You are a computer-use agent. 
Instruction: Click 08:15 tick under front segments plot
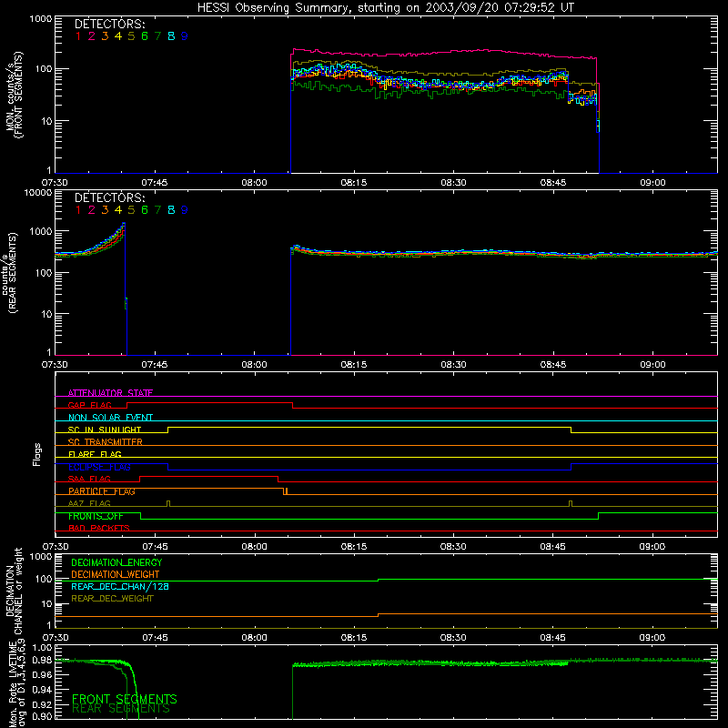354,183
